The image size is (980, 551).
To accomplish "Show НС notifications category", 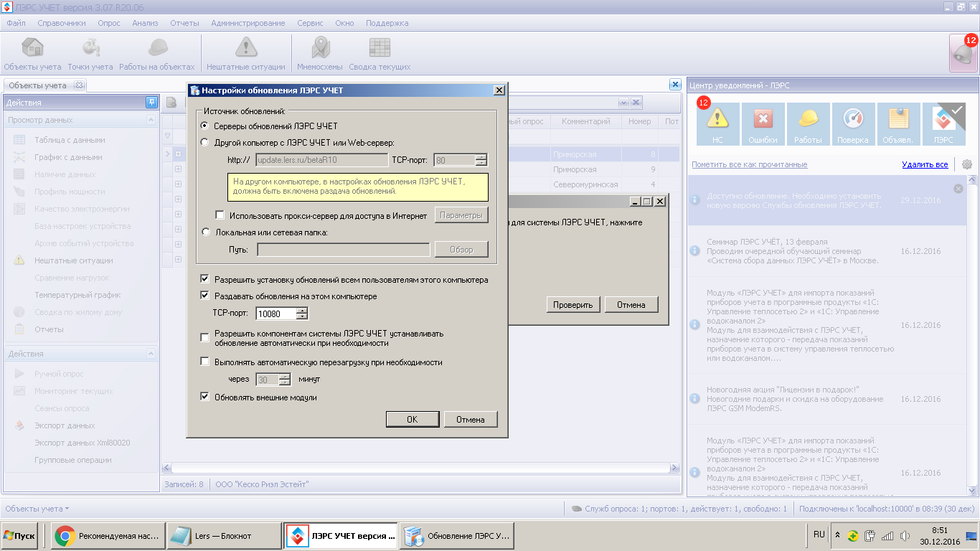I will pos(717,124).
